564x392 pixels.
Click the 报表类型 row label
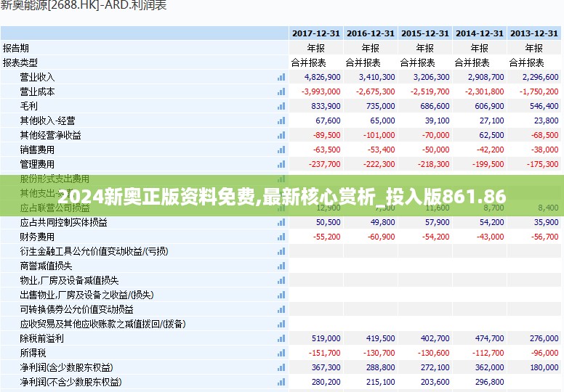click(20, 62)
